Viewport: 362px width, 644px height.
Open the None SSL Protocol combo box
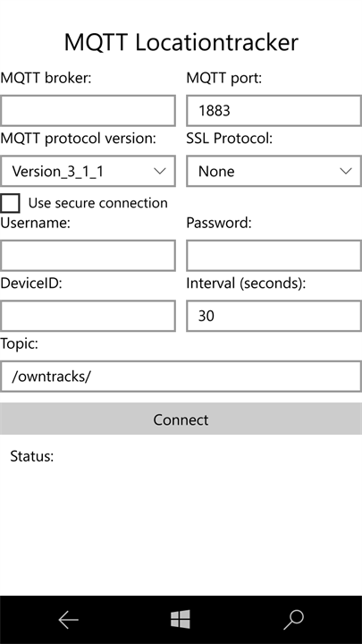click(274, 171)
